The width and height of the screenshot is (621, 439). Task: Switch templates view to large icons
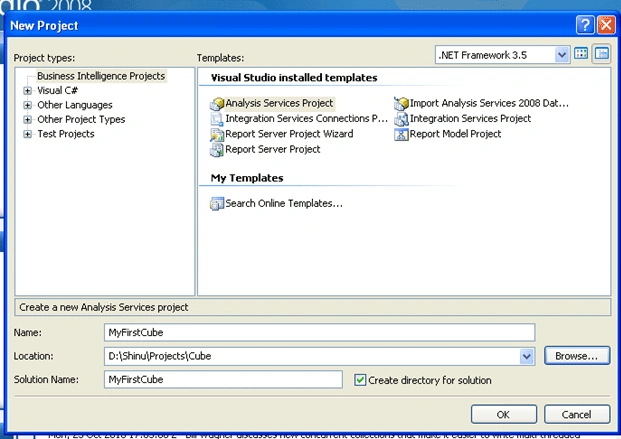point(581,53)
